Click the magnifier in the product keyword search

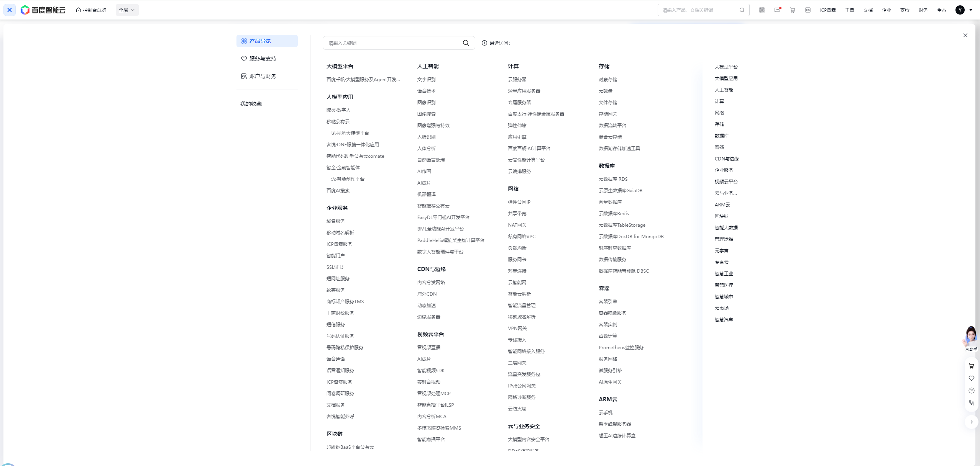click(x=466, y=43)
